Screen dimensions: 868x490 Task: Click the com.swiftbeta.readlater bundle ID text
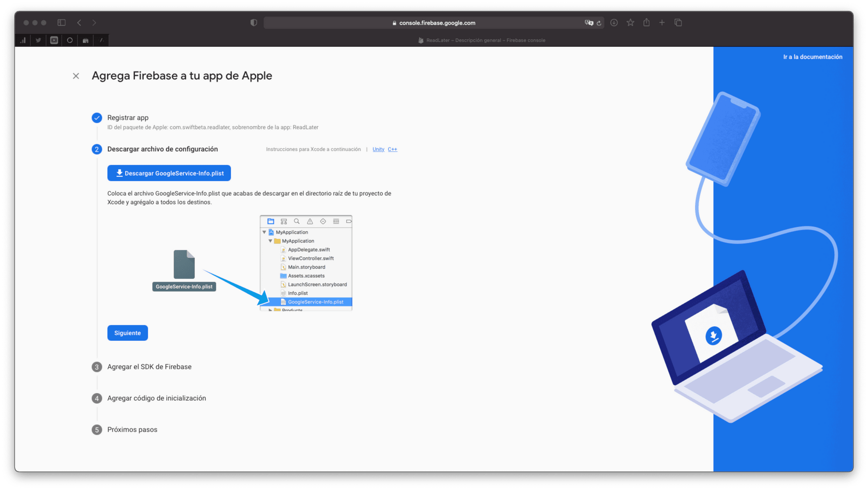[200, 127]
